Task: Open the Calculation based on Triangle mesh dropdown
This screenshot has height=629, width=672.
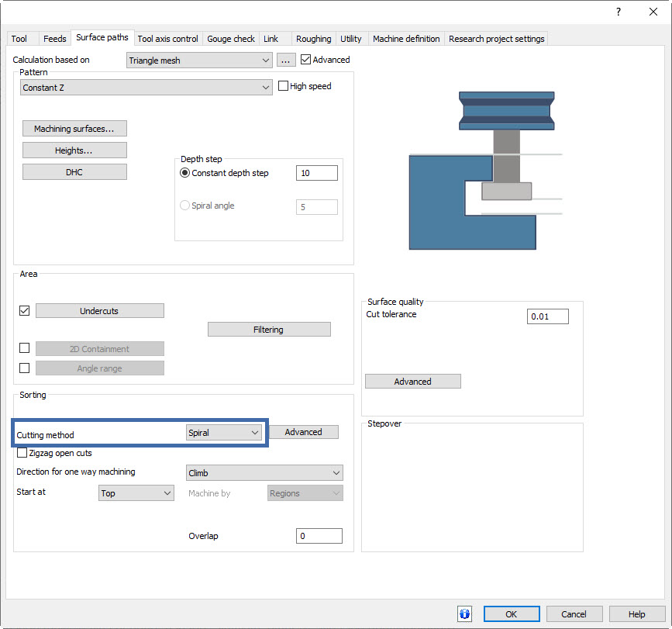Action: (199, 60)
